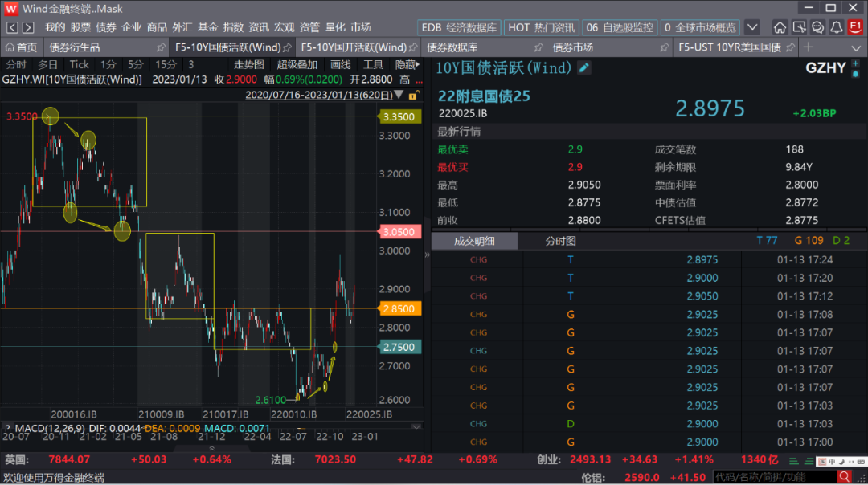Open the 基金 menu

[208, 27]
